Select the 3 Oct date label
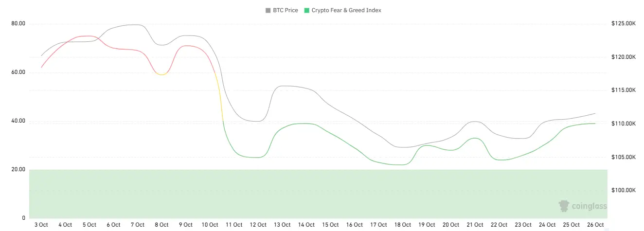This screenshot has width=644, height=231. pos(41,225)
